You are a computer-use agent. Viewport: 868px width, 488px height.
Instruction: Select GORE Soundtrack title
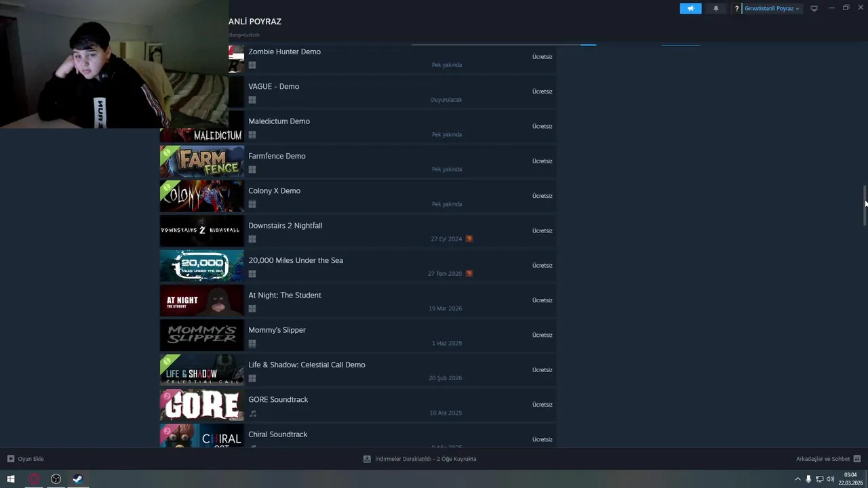[x=278, y=399]
